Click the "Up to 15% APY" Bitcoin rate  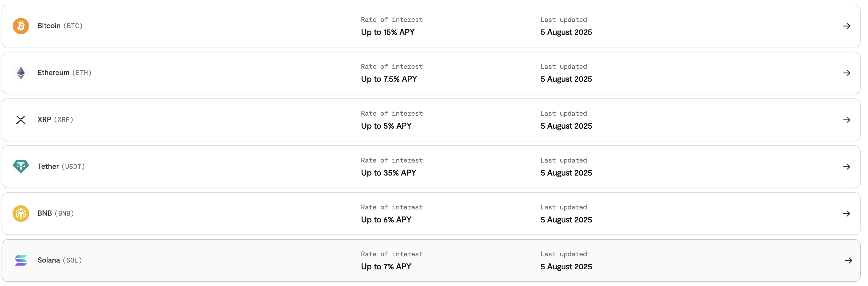point(388,32)
